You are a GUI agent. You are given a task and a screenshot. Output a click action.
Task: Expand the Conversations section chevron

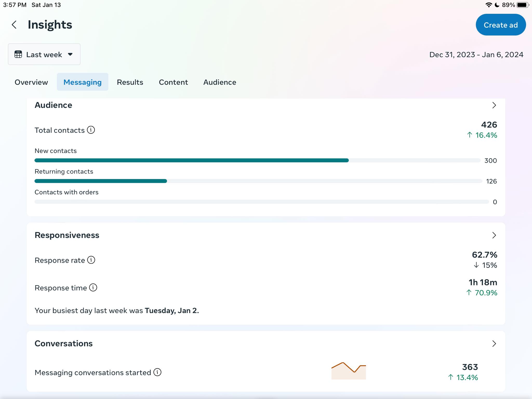[494, 344]
